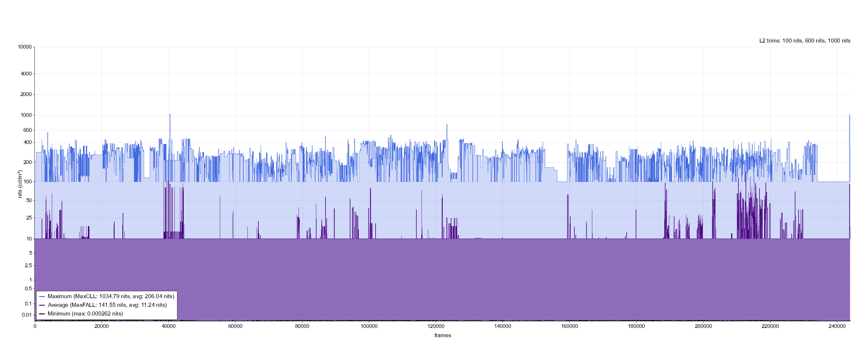Click the 'frames' x-axis title
This screenshot has height=347, width=868.
(442, 335)
